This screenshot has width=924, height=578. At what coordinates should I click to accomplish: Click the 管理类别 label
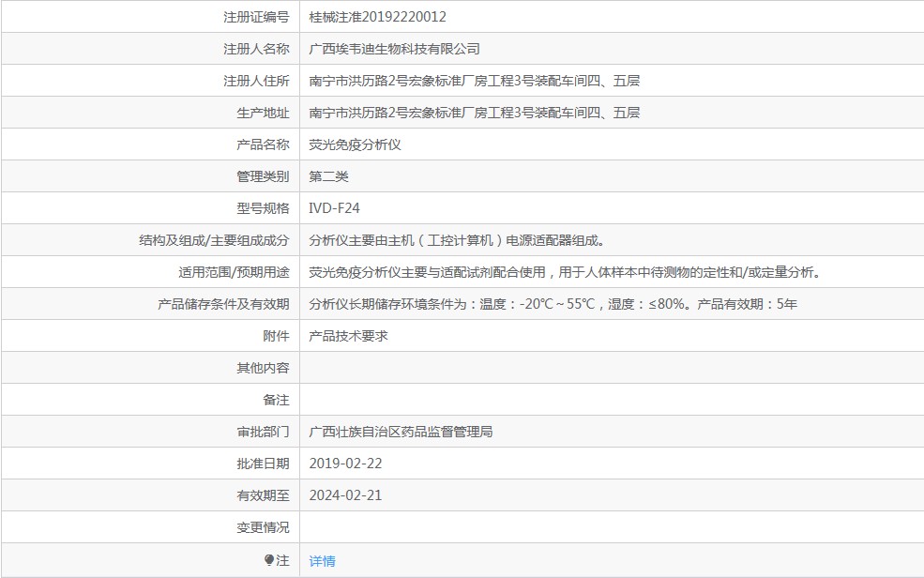263,176
